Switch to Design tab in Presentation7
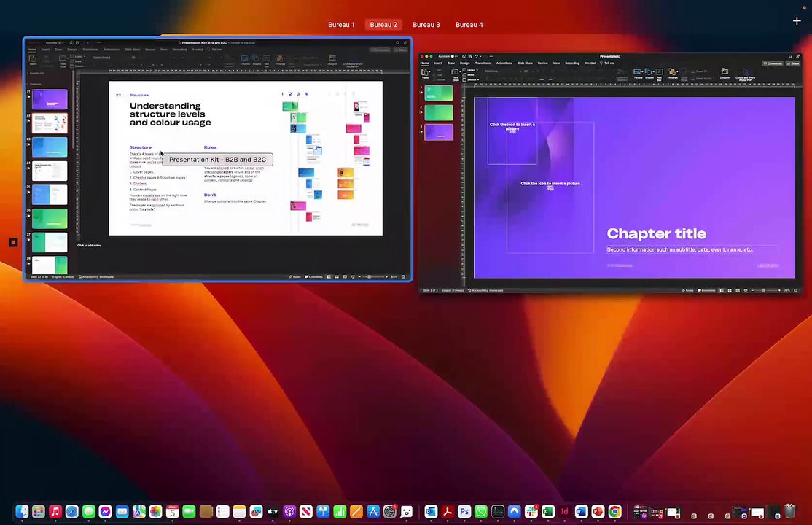 [465, 63]
